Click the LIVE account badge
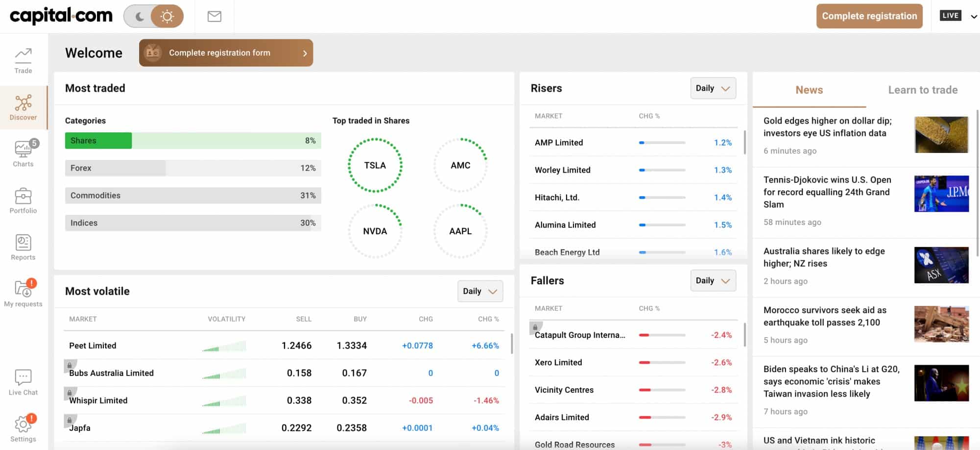This screenshot has width=980, height=450. [x=950, y=16]
